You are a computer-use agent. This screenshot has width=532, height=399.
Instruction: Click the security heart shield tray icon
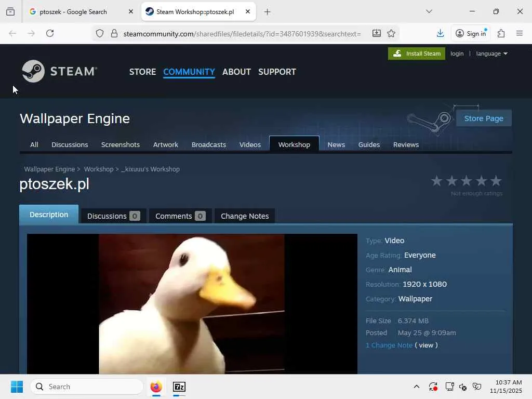(477, 387)
